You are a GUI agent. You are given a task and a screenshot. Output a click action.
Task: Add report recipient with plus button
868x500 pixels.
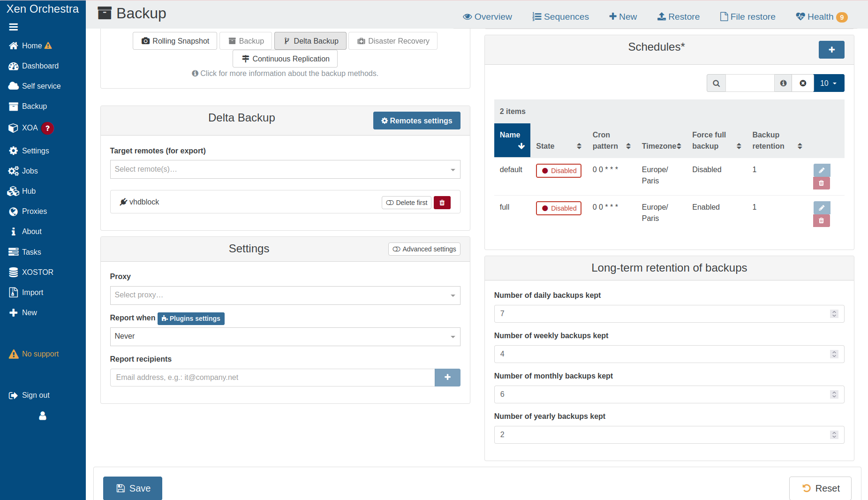[447, 378]
